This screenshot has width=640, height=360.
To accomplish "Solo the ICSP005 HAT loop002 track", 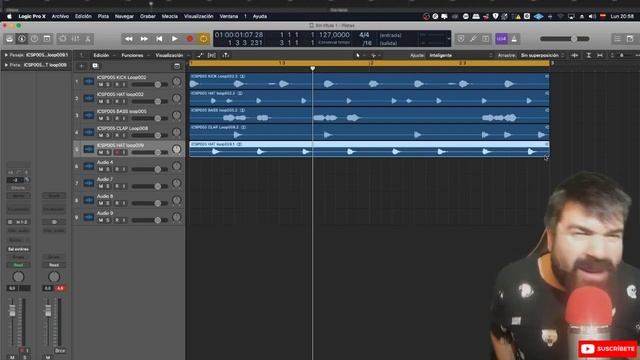I will pos(108,101).
